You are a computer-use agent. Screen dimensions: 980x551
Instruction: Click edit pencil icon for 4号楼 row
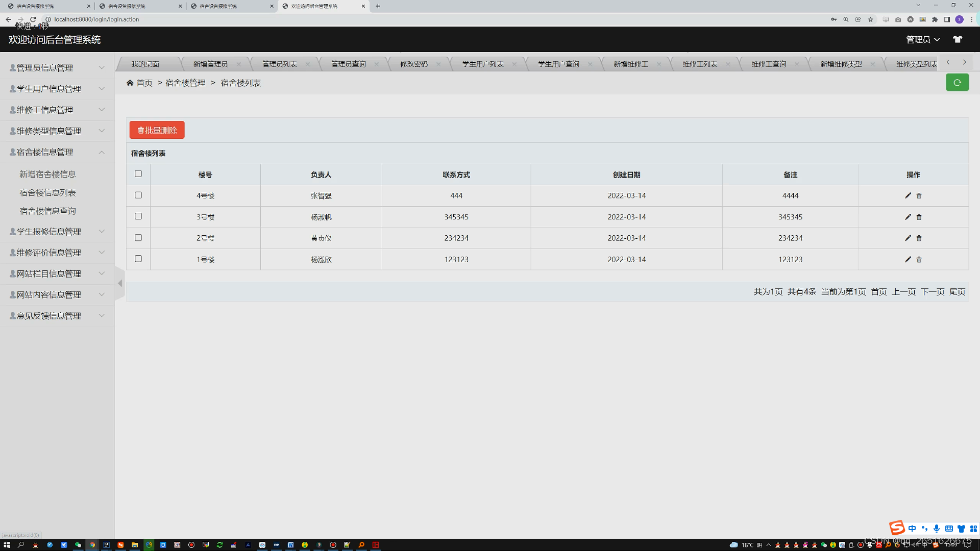[x=908, y=195]
